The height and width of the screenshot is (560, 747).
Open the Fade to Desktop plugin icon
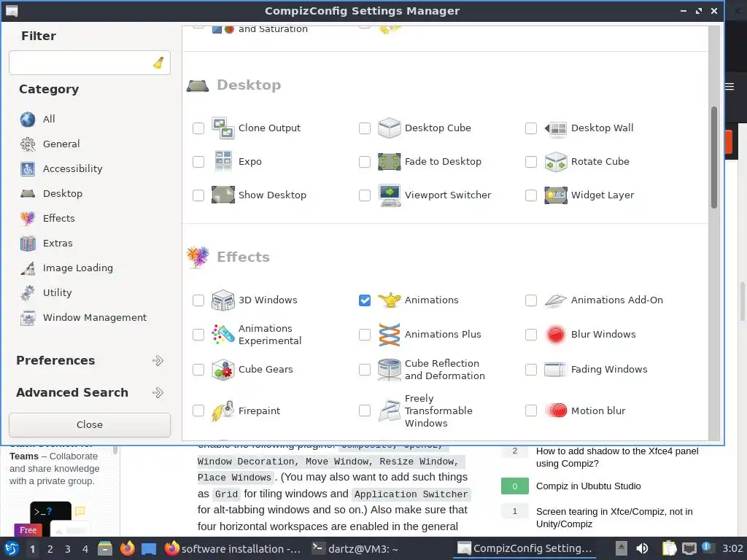coord(390,161)
